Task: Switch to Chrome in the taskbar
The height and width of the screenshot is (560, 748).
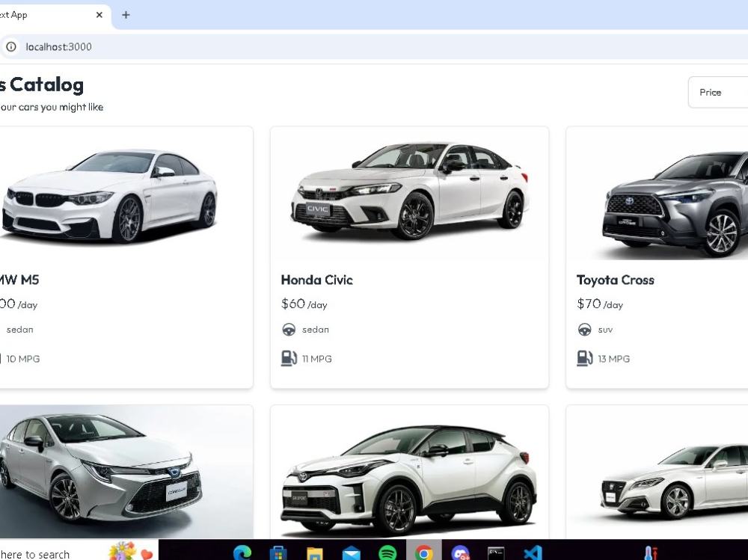Action: pos(423,553)
